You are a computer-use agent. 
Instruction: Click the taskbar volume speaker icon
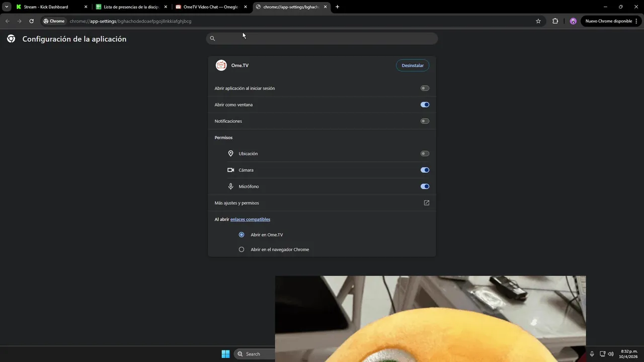[611, 354]
